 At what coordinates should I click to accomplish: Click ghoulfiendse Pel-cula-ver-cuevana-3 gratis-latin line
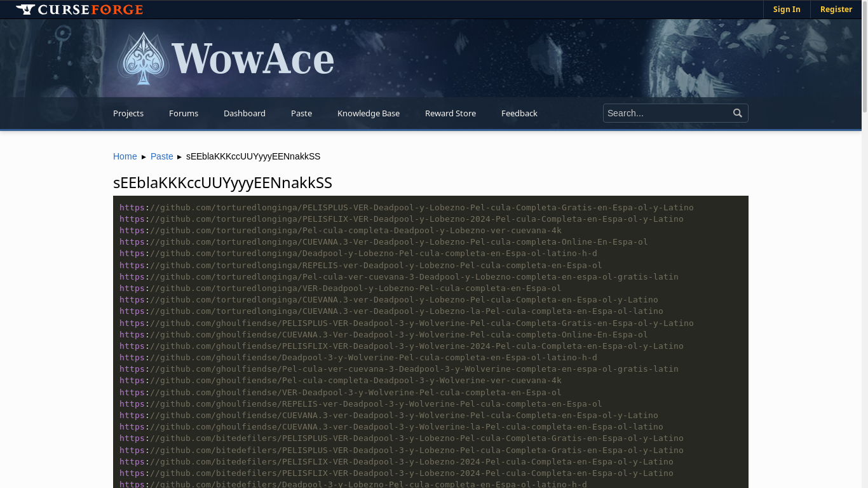[x=399, y=369]
